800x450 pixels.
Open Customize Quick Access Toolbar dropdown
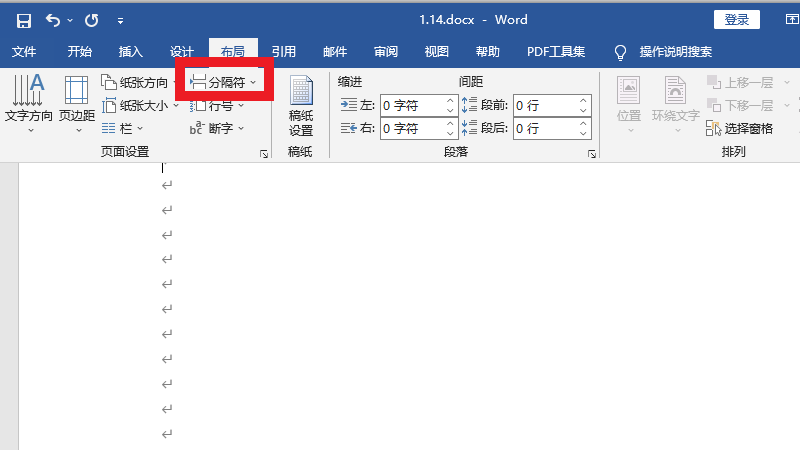pos(120,21)
